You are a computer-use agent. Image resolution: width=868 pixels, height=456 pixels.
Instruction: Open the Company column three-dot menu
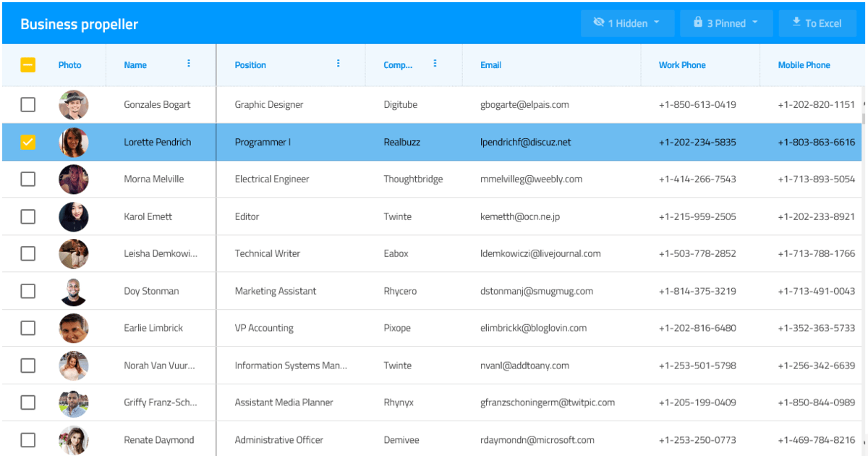(435, 64)
